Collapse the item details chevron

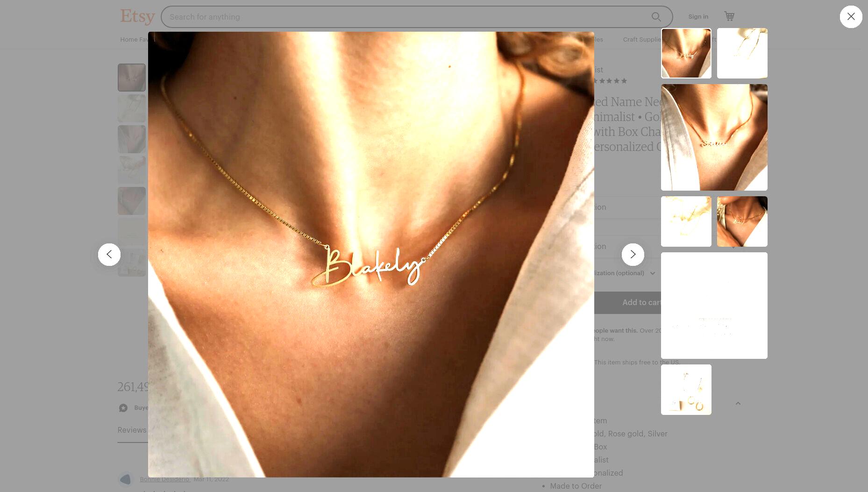[738, 403]
